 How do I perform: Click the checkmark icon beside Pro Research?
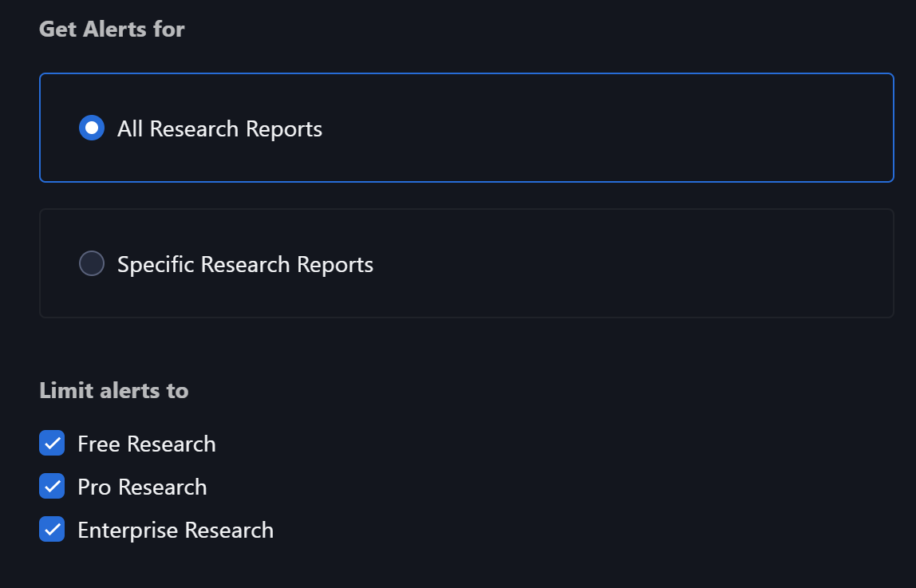point(52,487)
